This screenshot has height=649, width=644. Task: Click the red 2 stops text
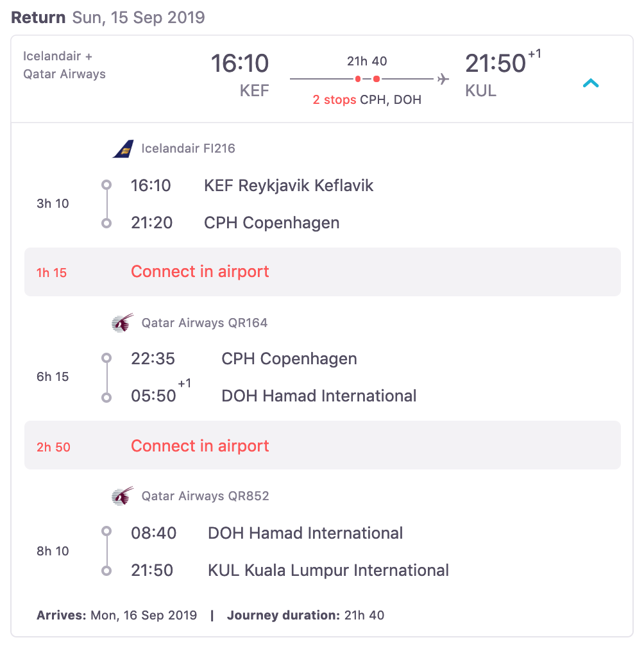(334, 100)
